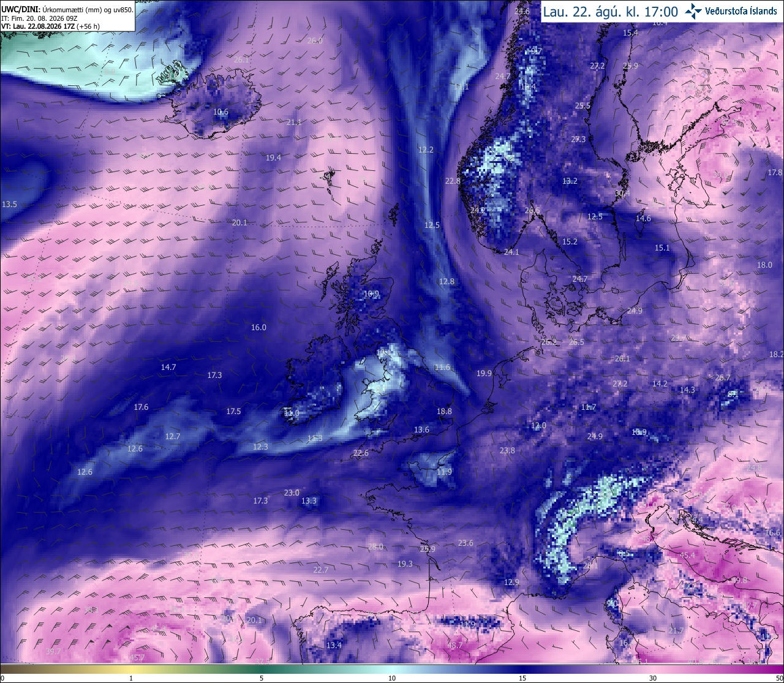This screenshot has height=683, width=784.
Task: Click the 30.4 value on the Baltic coast
Action: (622, 193)
